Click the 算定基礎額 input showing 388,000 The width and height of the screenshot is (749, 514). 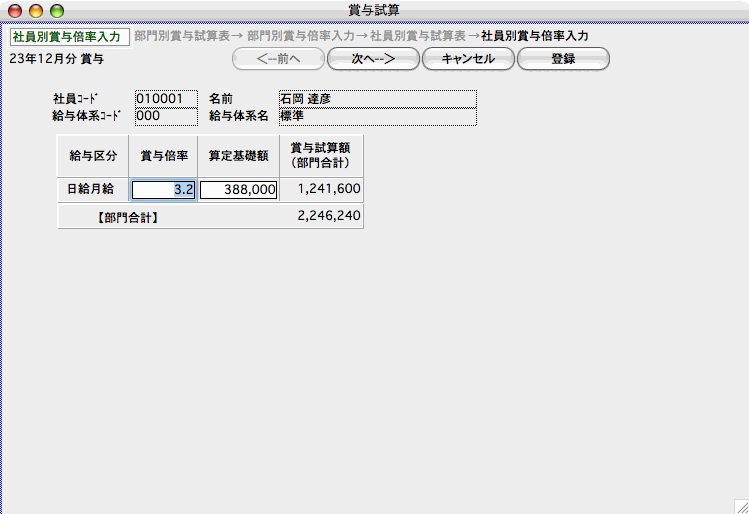point(239,189)
